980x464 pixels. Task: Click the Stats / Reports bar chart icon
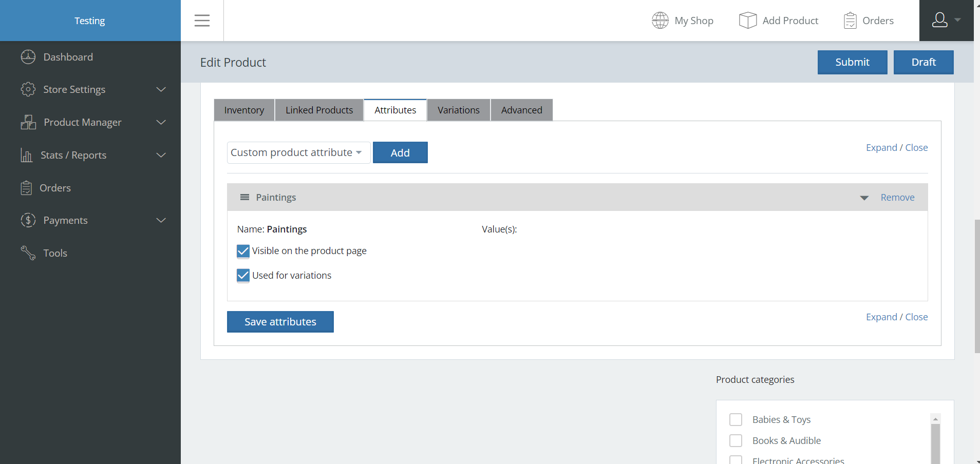click(26, 155)
